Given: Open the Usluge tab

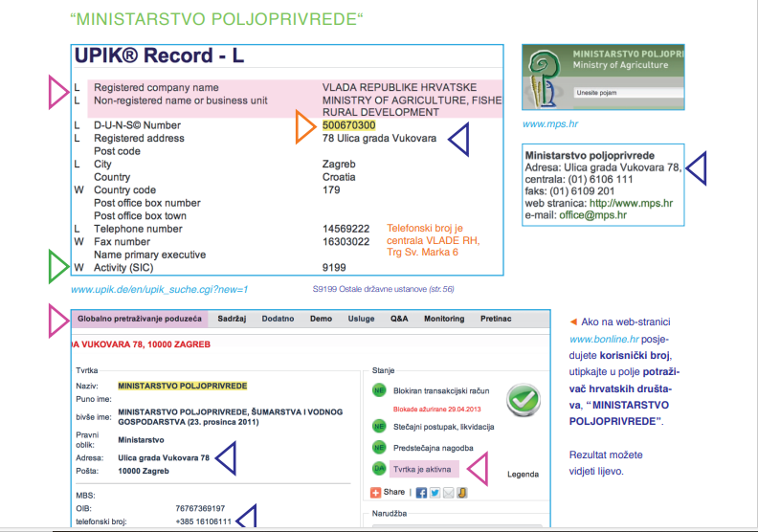Looking at the screenshot, I should point(361,319).
